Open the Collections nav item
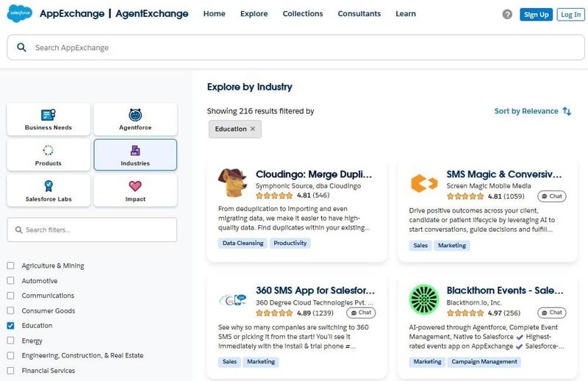Viewport: 588px width, 381px height. (303, 13)
